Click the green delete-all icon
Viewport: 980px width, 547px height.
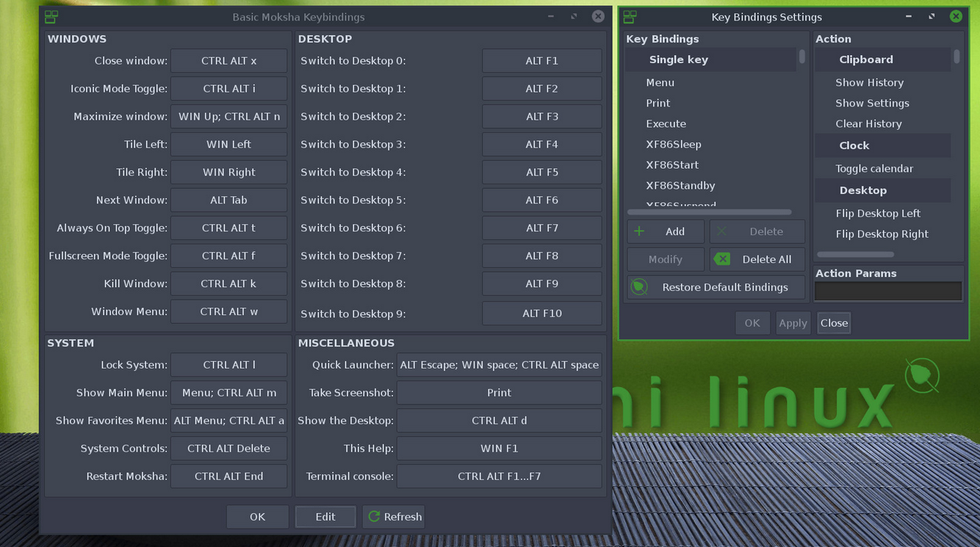coord(722,259)
